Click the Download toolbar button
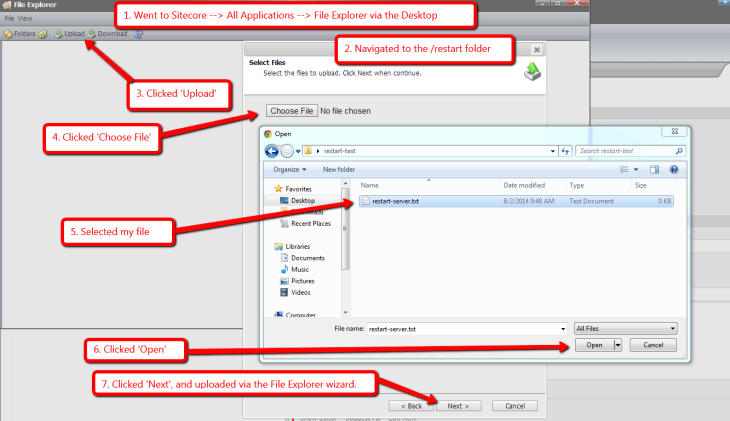730x421 pixels. pos(108,34)
